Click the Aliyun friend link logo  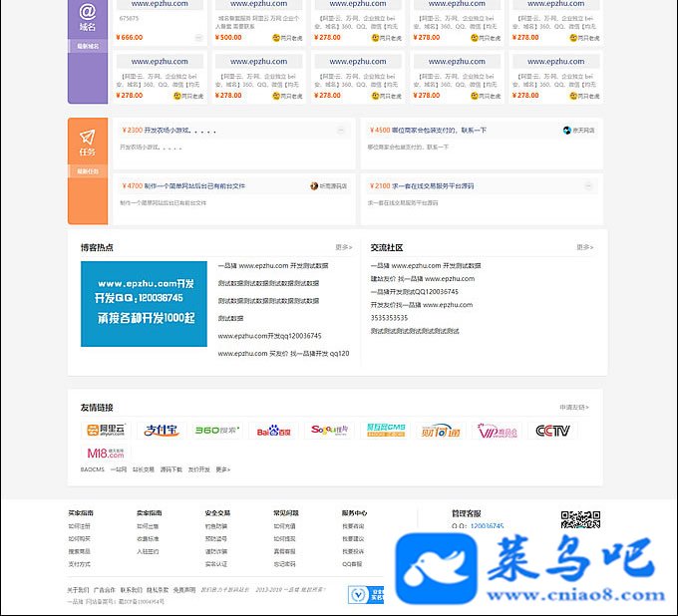coord(106,431)
